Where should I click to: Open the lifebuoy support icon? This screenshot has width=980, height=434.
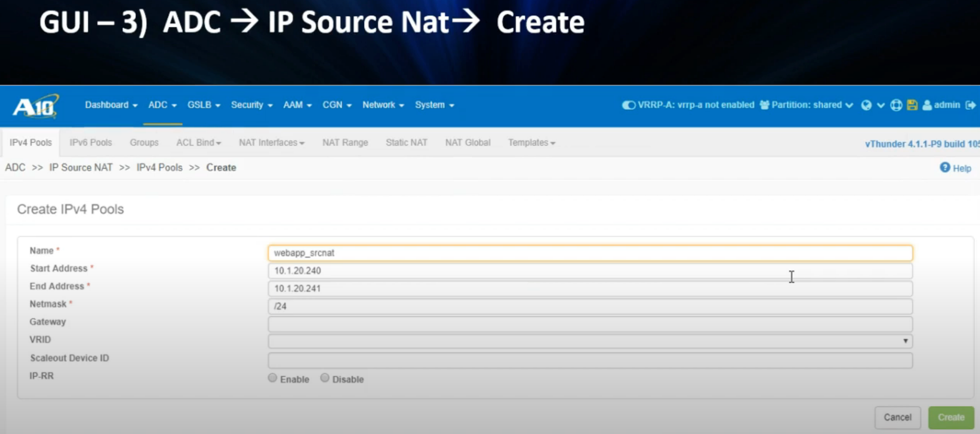896,105
